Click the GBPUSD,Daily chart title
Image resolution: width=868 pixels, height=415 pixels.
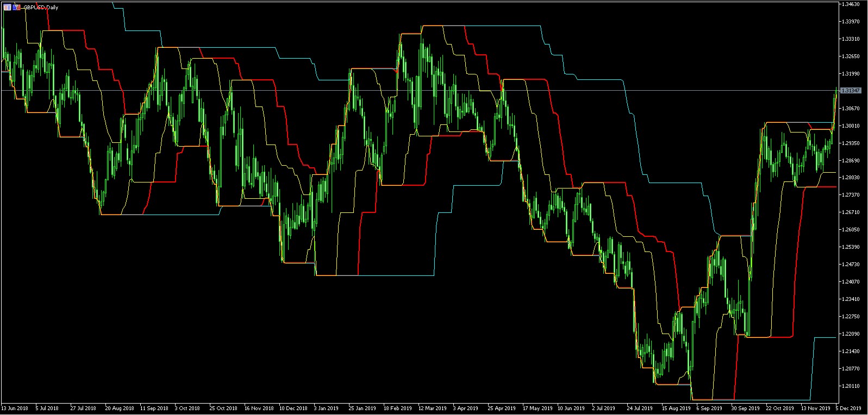point(40,8)
